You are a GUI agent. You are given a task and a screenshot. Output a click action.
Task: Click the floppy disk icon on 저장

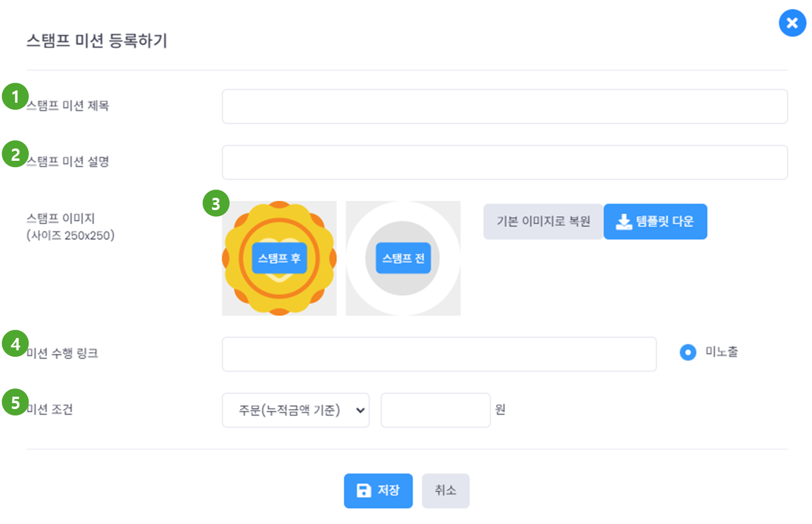click(x=364, y=491)
